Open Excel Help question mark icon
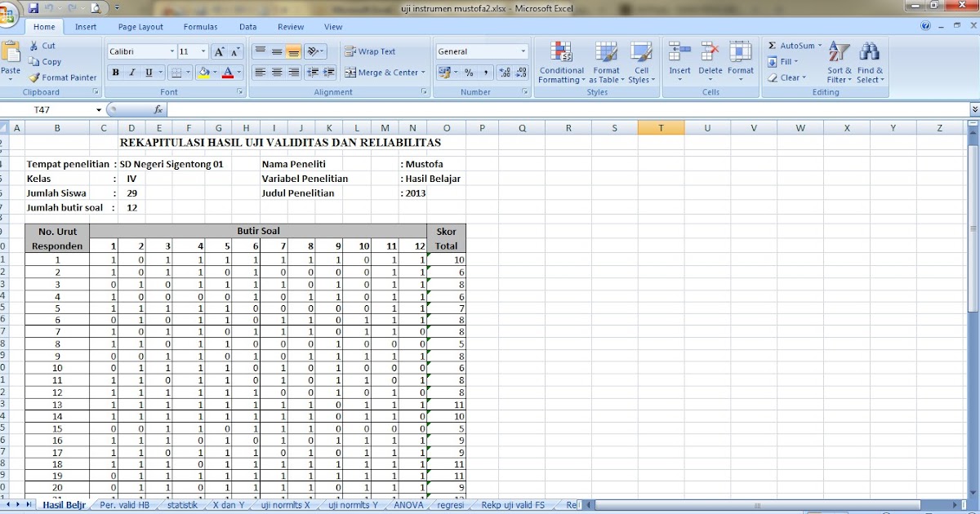The image size is (980, 514). [926, 26]
